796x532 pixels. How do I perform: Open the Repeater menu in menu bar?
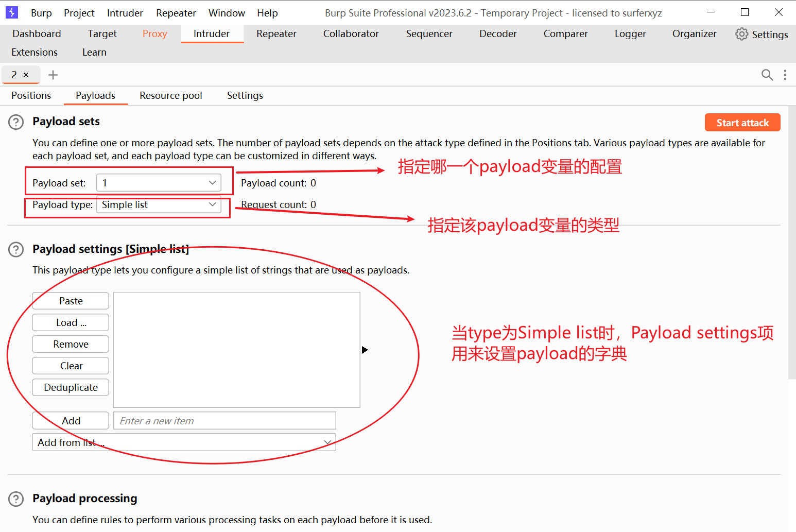click(176, 13)
